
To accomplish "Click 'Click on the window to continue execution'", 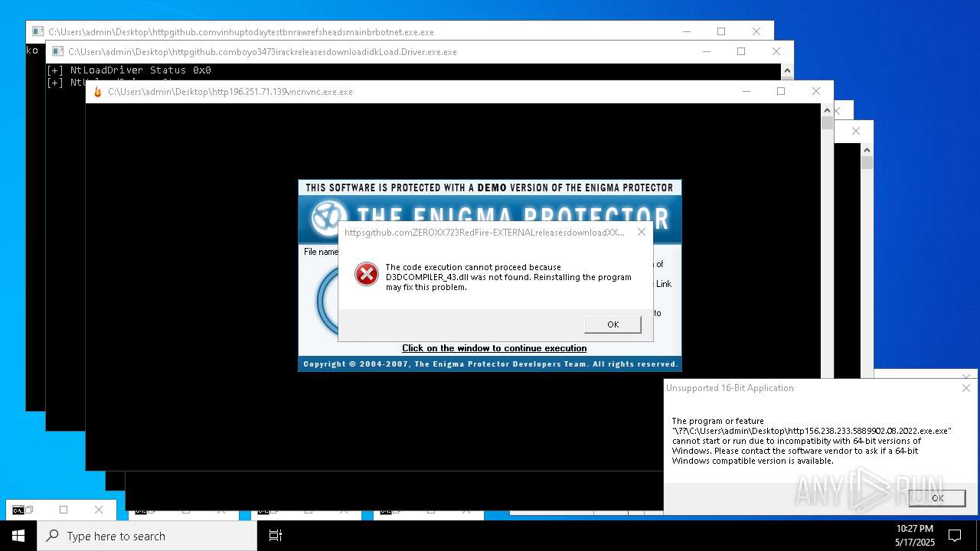I will click(x=495, y=348).
